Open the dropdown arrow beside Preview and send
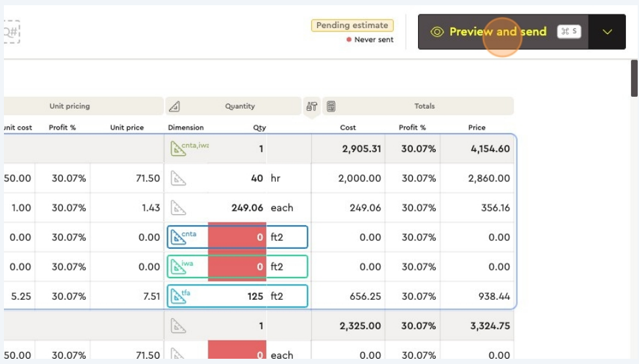 point(607,32)
